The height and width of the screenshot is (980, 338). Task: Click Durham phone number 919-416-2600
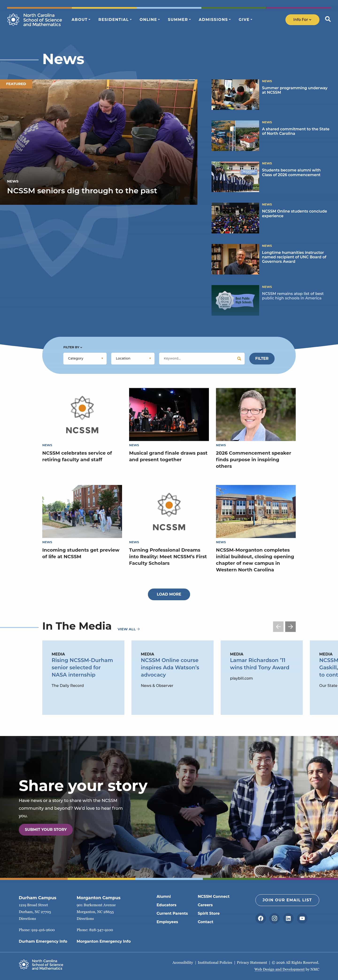[43, 930]
